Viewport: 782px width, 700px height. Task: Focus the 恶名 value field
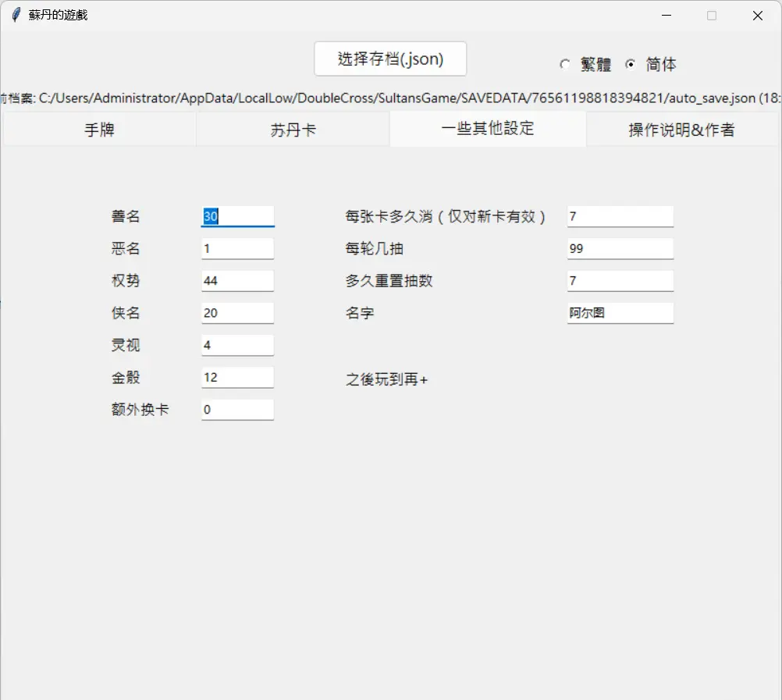pos(237,249)
